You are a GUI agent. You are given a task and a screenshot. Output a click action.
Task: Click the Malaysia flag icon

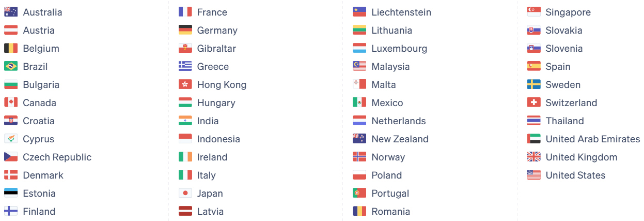(x=359, y=66)
